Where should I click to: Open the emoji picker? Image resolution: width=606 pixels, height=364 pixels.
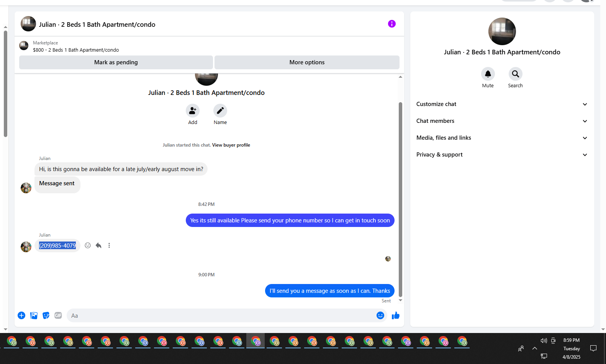click(x=380, y=315)
